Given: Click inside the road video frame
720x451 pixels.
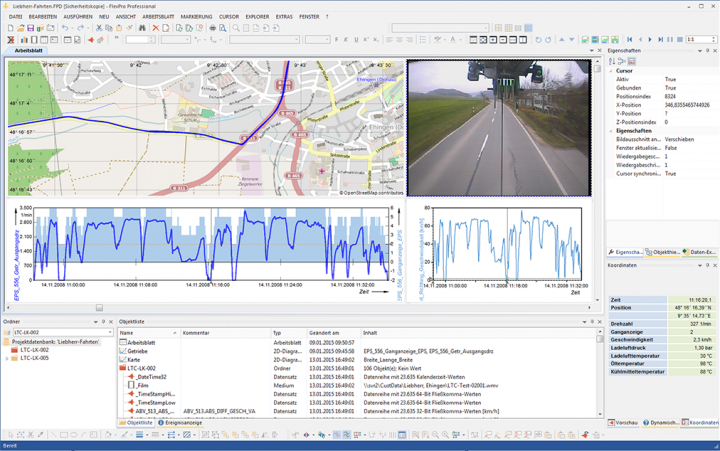Looking at the screenshot, I should (x=499, y=128).
